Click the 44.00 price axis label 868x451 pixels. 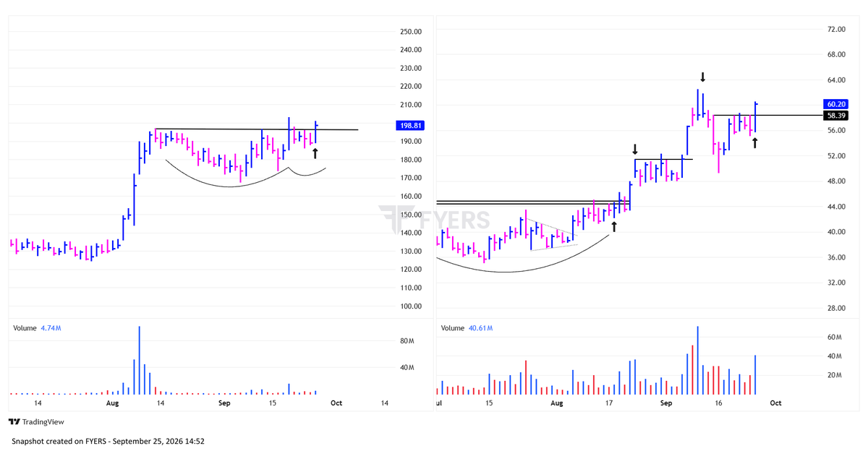(836, 207)
